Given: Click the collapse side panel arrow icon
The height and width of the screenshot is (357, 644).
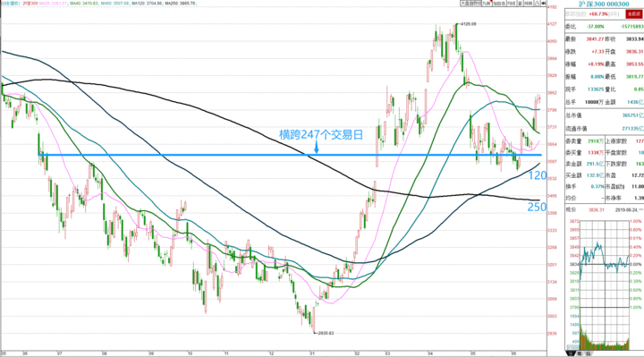Looking at the screenshot, I should pos(544,3).
